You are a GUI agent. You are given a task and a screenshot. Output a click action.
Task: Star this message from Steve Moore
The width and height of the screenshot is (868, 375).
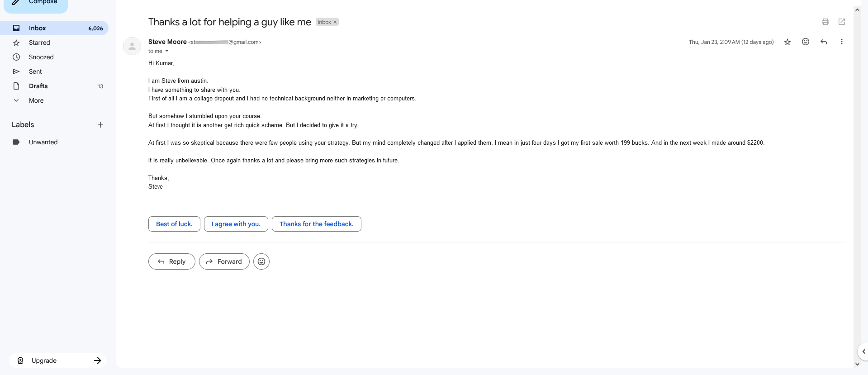click(x=787, y=42)
